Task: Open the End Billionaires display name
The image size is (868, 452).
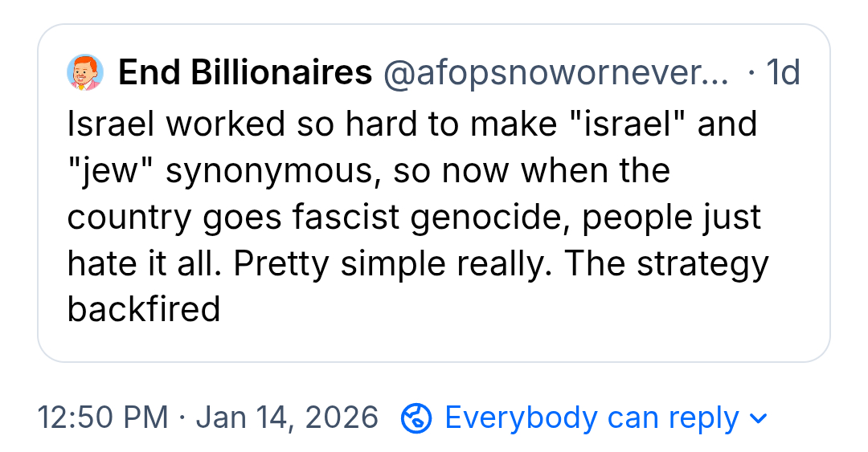Action: [x=245, y=73]
